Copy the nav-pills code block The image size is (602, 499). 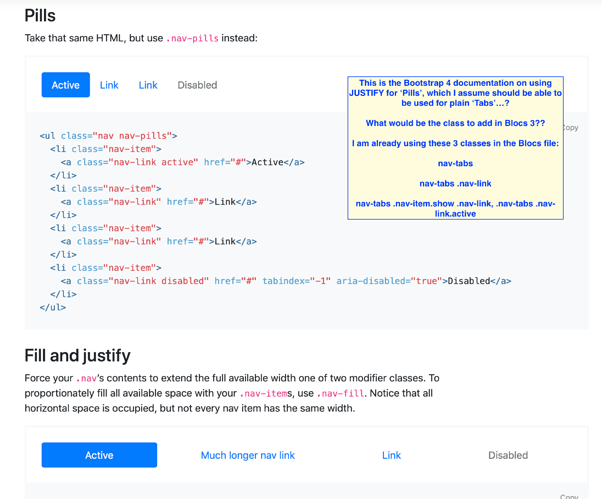coord(570,128)
